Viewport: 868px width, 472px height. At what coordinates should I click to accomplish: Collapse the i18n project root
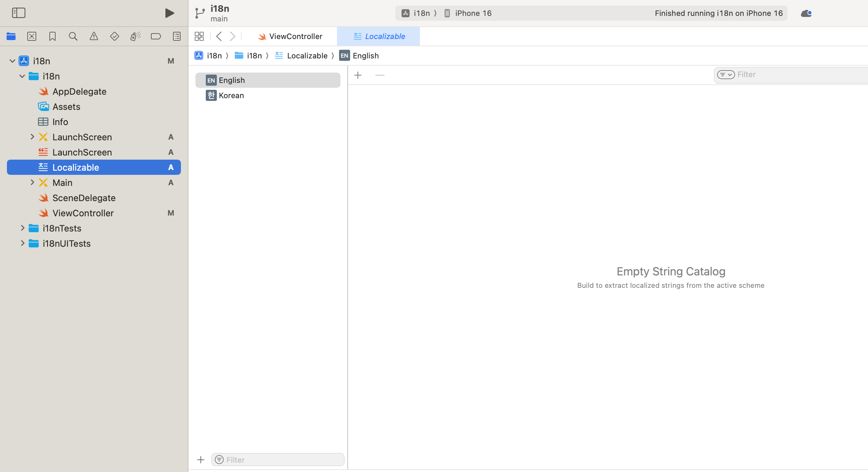click(12, 61)
